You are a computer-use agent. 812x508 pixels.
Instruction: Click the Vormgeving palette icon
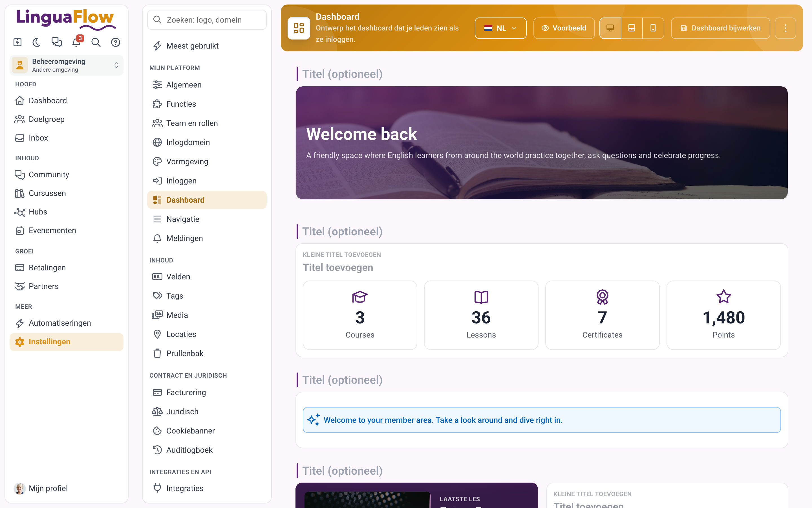157,162
